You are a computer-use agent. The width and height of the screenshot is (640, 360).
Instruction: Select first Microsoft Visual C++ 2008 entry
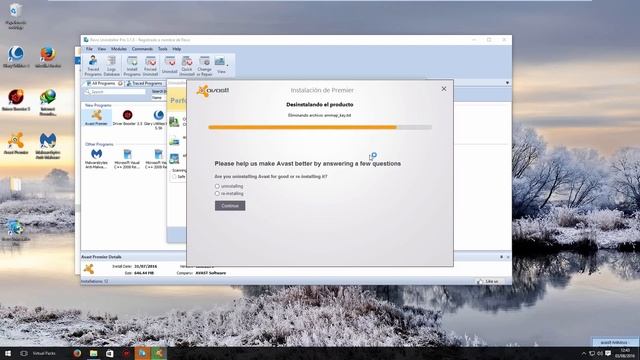[127, 158]
